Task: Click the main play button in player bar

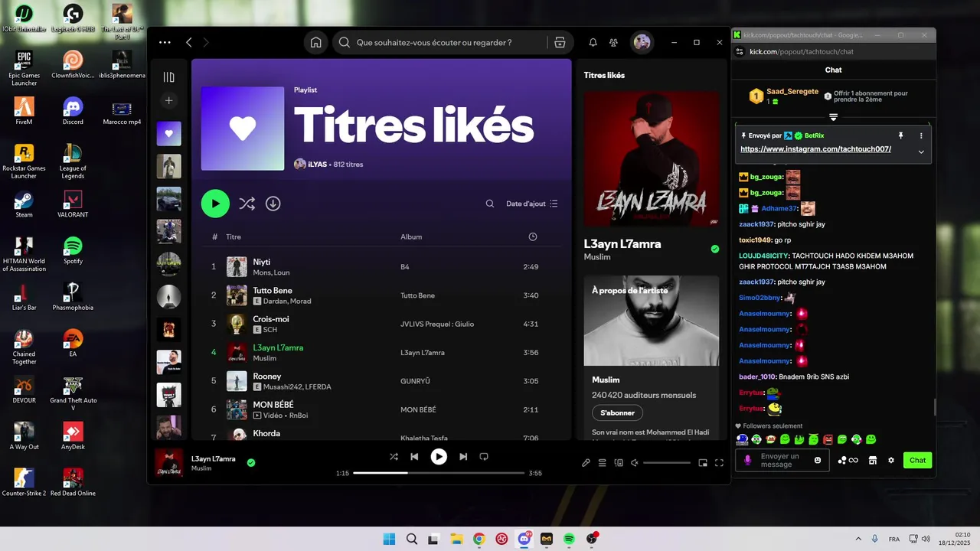Action: [x=439, y=457]
